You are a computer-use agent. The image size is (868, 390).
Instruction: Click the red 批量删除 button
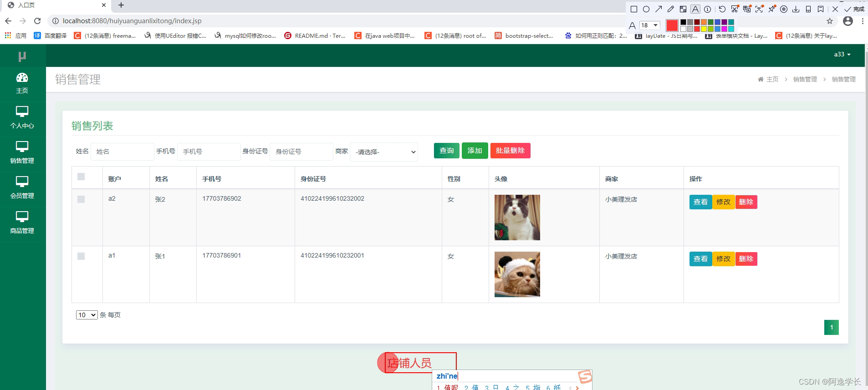pos(510,151)
